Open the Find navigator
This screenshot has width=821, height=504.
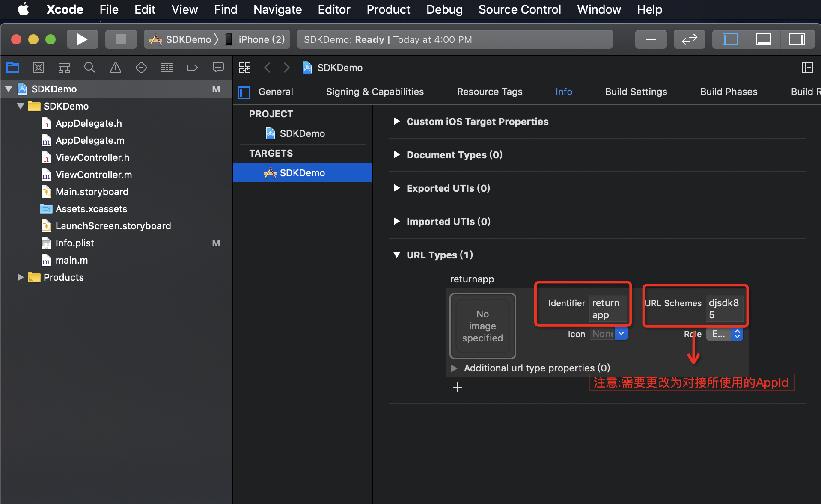[x=89, y=67]
